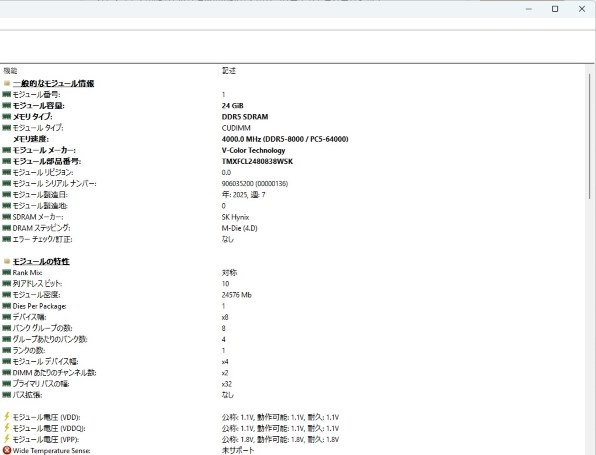Click the chip icon beside DRAM ステッピング
596x455 pixels.
[x=6, y=228]
